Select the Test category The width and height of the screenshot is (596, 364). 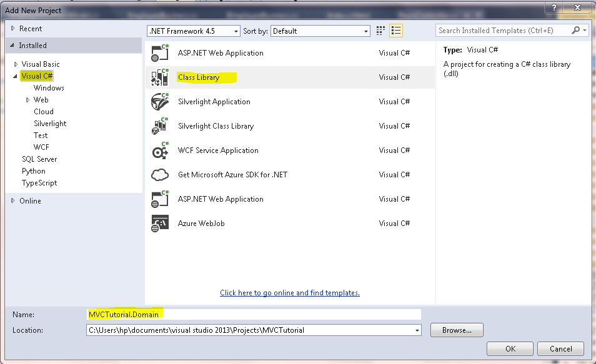(41, 135)
